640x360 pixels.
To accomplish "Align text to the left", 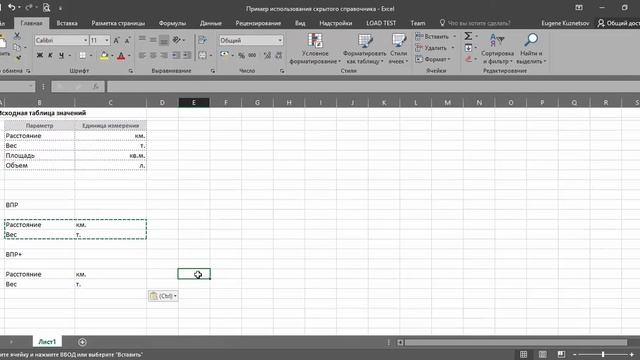I will pyautogui.click(x=142, y=55).
